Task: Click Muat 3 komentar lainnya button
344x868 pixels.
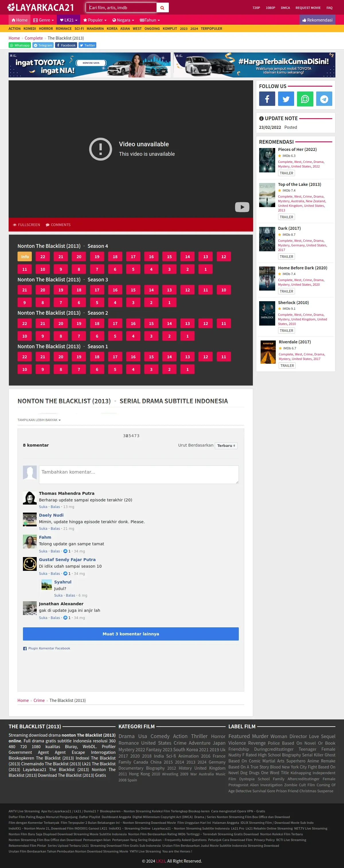Action: pyautogui.click(x=131, y=634)
